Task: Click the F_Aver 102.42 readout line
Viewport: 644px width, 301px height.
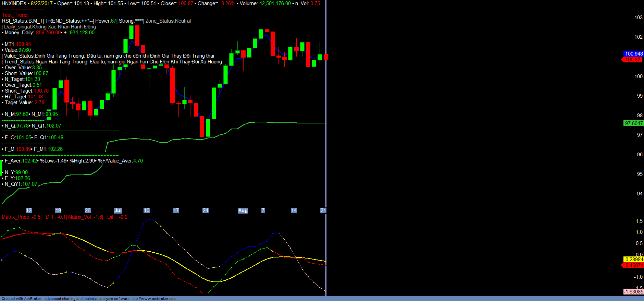Action: coord(21,161)
